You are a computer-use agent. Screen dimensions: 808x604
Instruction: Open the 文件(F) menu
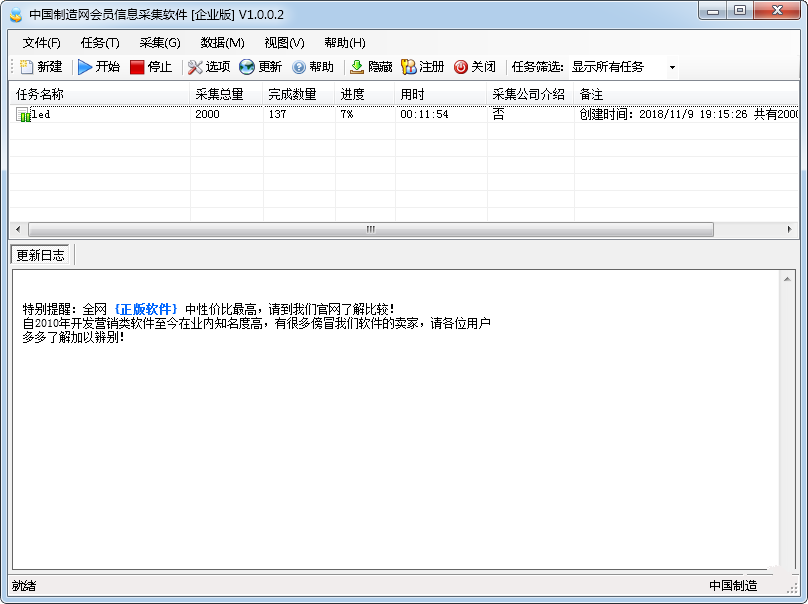tap(41, 43)
